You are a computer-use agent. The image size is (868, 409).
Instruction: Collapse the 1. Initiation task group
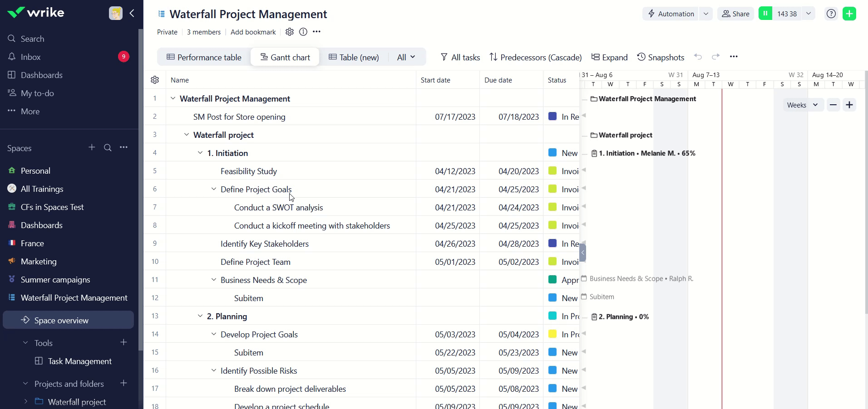pos(200,153)
